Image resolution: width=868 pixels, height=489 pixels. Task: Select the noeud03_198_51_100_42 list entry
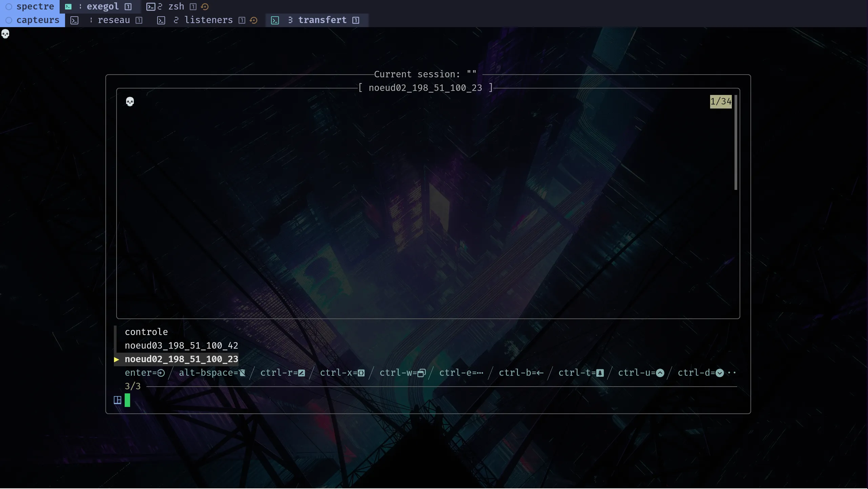click(x=182, y=346)
